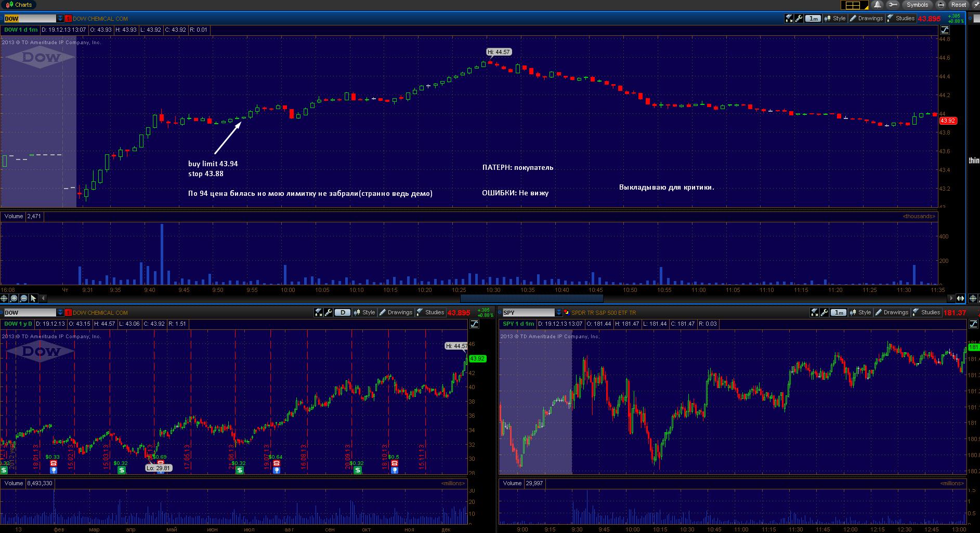The image size is (980, 533).
Task: Click the 'SPY 1 d 1m' chart label
Action: (x=518, y=324)
